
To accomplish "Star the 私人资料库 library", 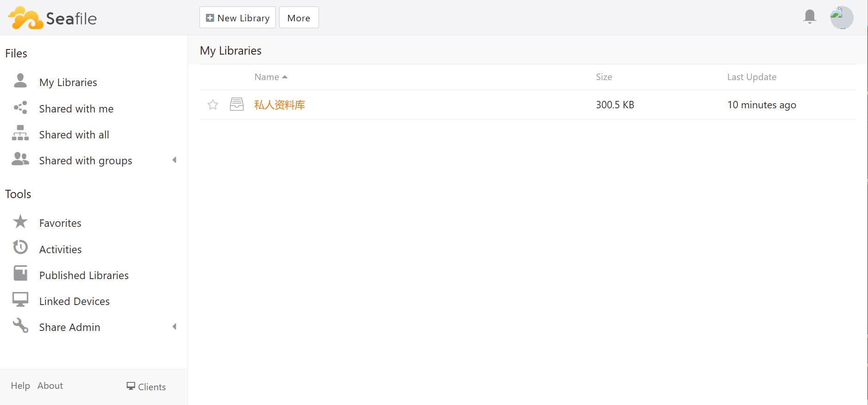I will tap(212, 105).
